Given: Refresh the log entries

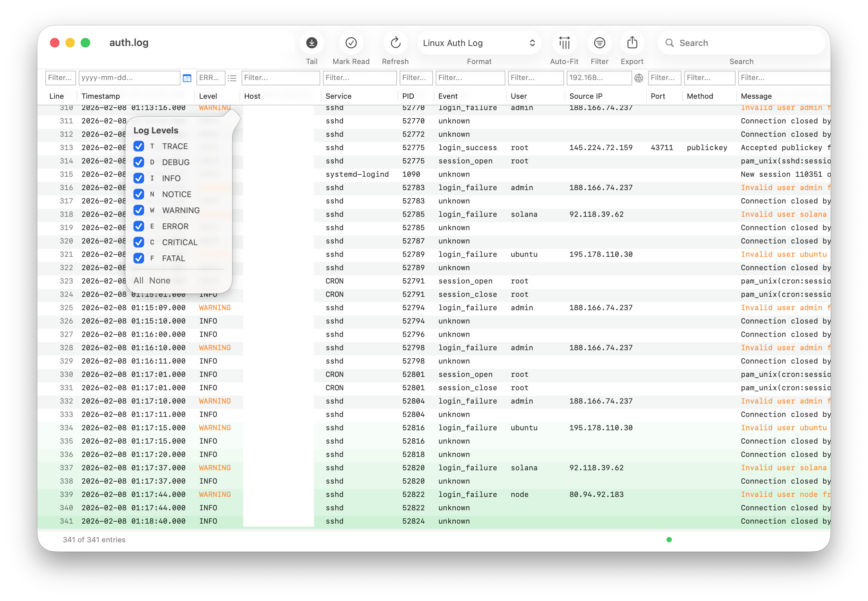Looking at the screenshot, I should [395, 43].
